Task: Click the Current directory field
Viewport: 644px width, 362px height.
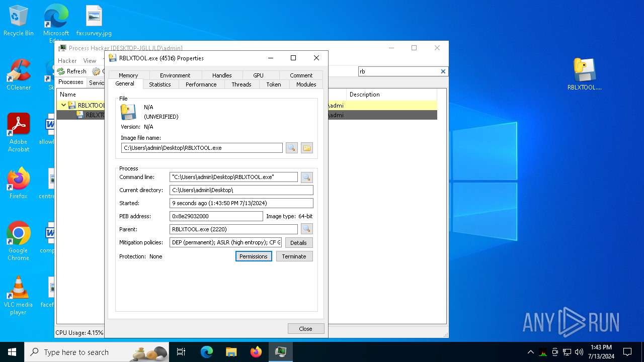Action: pos(242,190)
